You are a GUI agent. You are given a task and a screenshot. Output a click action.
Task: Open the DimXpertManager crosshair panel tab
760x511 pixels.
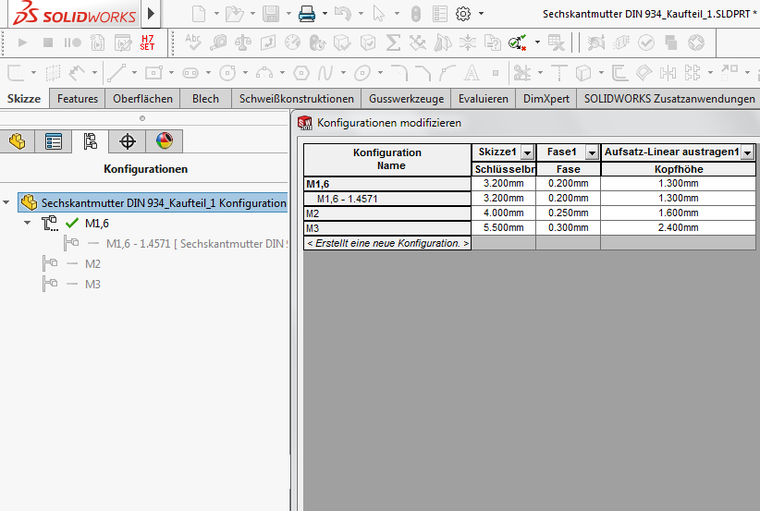tap(127, 142)
